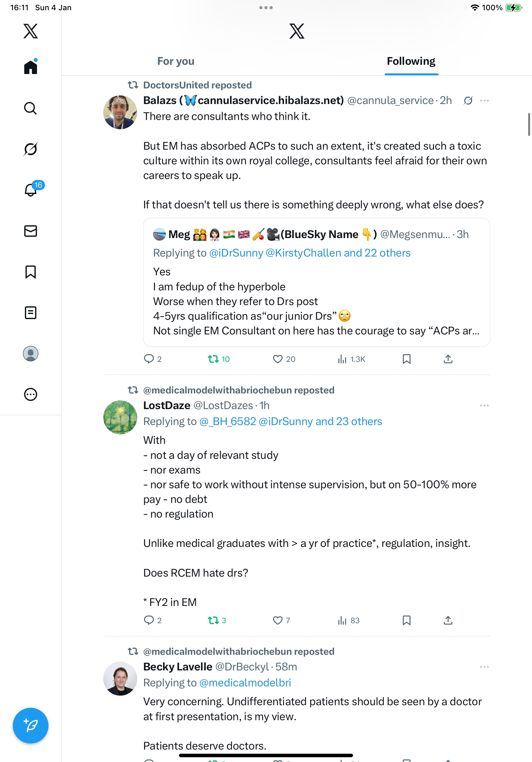Screen dimensions: 532x762
Task: Undo repost on LostDaze's post
Action: [x=213, y=620]
